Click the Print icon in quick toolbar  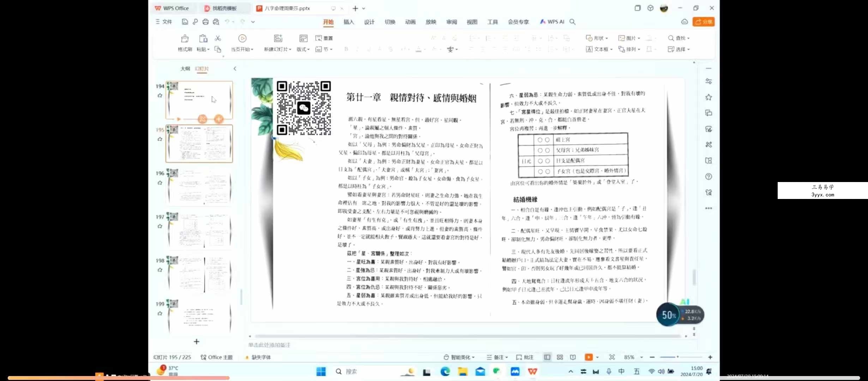205,22
